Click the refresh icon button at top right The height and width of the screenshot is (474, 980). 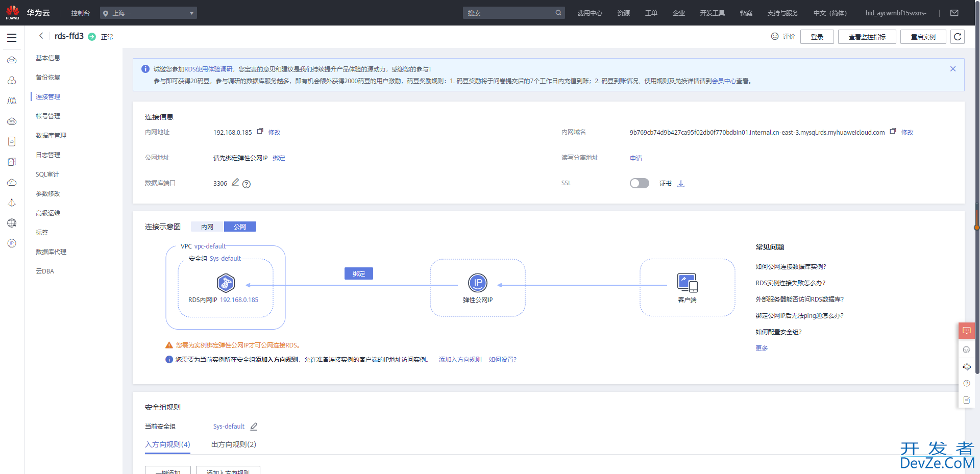coord(958,37)
